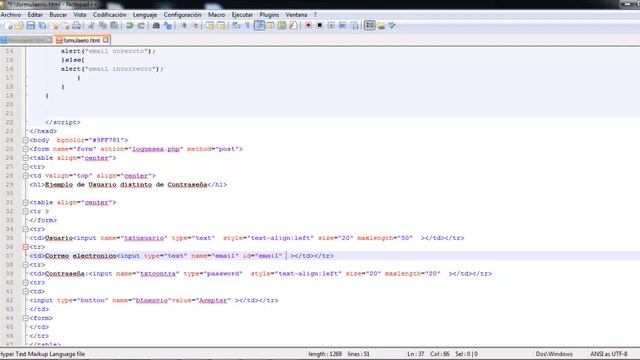640x360 pixels.
Task: Collapse the td fold on line 41
Action: point(26,291)
